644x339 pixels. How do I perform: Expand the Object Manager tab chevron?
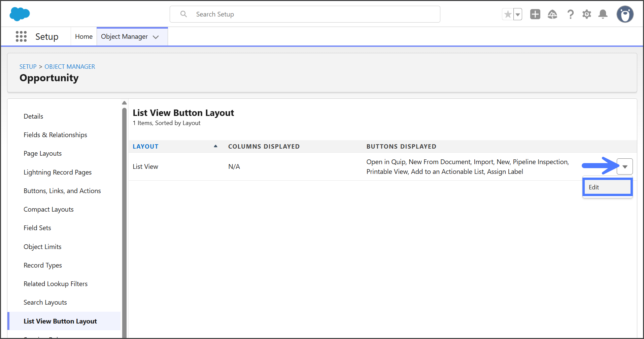tap(156, 37)
